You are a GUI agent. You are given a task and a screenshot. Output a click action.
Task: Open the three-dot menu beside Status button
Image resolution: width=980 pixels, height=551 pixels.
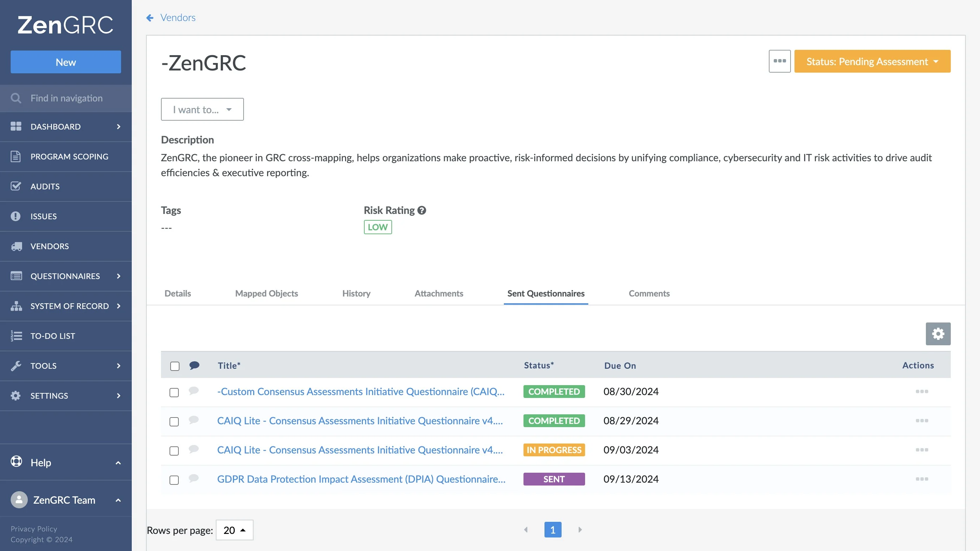click(x=780, y=61)
